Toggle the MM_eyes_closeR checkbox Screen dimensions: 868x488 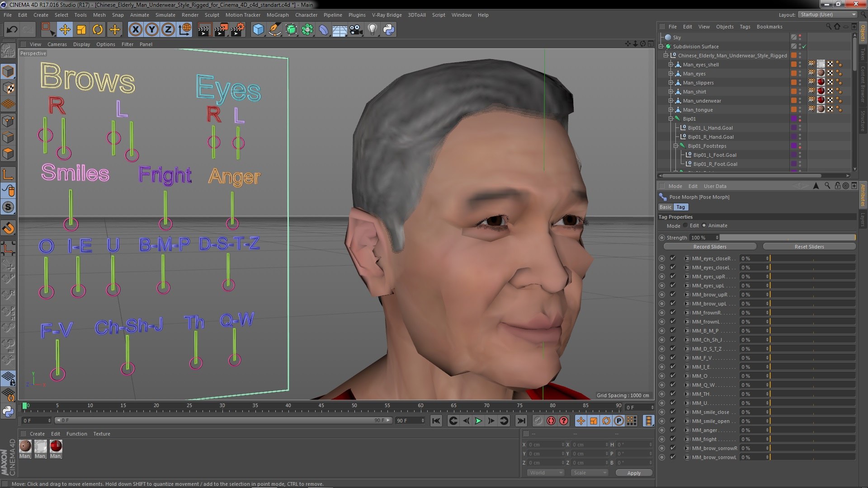coord(673,258)
